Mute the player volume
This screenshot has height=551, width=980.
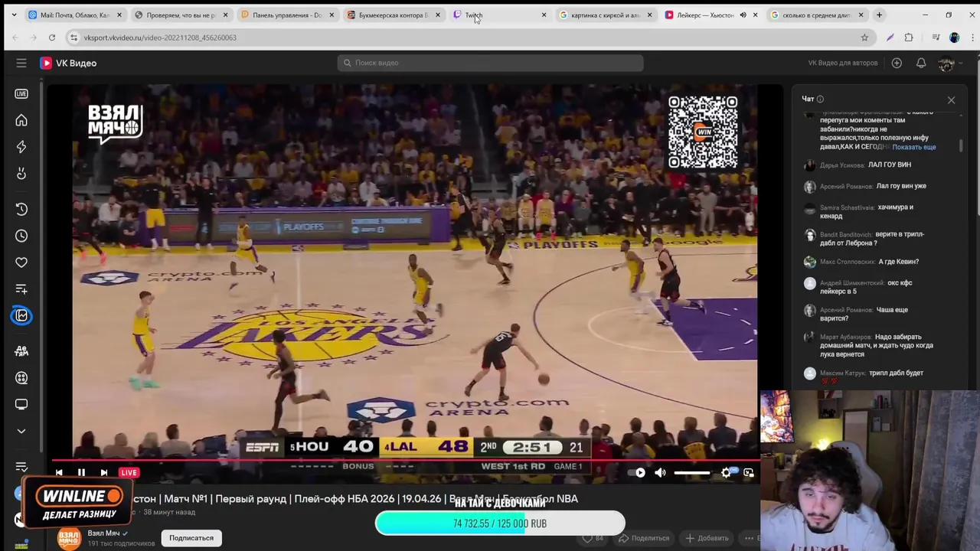coord(660,472)
